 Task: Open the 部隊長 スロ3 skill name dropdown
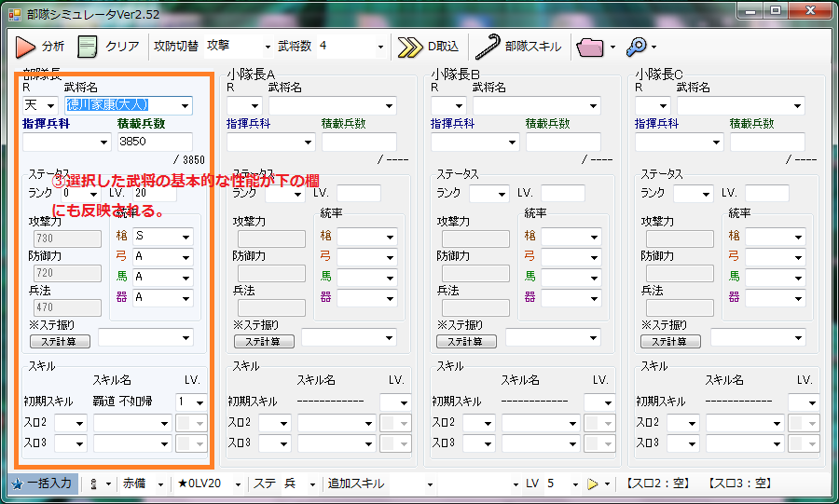coord(164,444)
